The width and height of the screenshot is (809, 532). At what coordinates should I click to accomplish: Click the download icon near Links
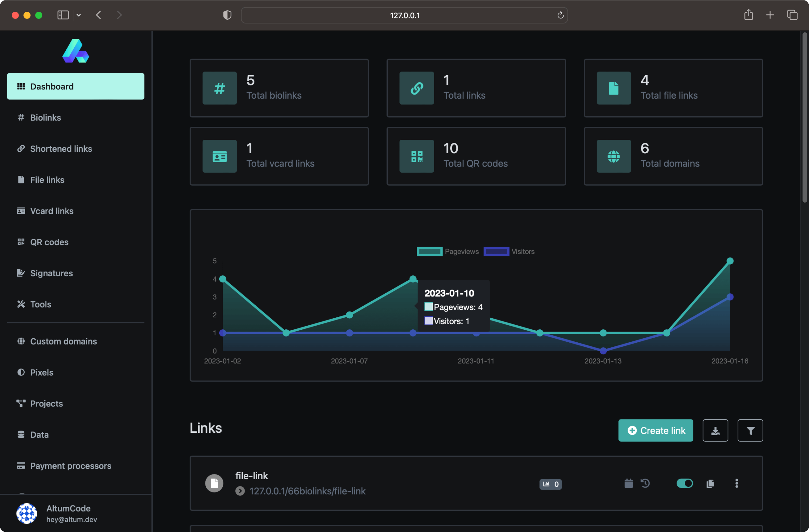(716, 430)
